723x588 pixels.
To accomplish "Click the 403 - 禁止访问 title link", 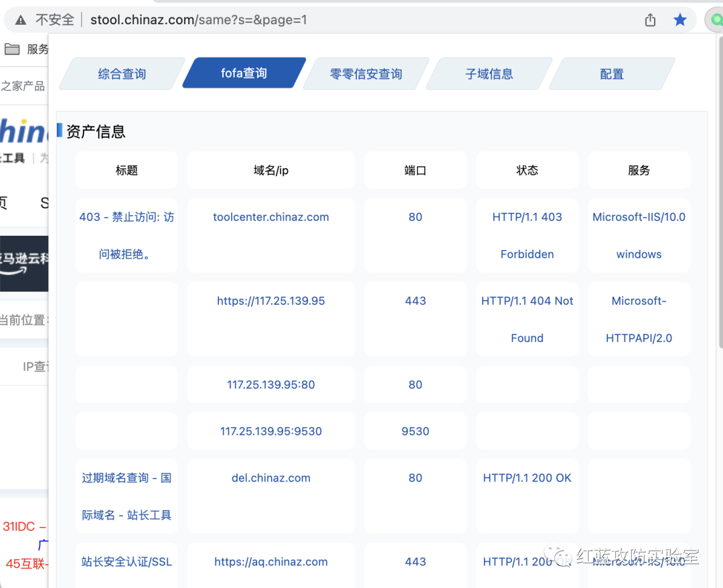I will pos(127,217).
